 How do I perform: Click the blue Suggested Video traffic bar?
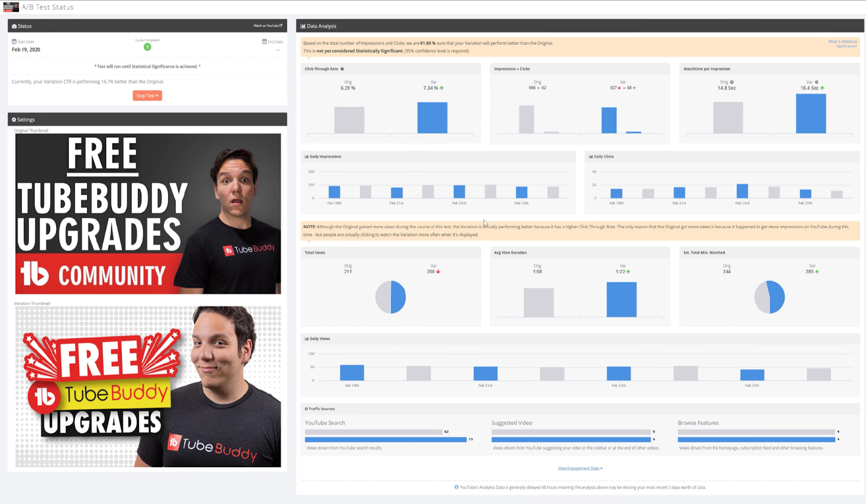click(x=571, y=440)
